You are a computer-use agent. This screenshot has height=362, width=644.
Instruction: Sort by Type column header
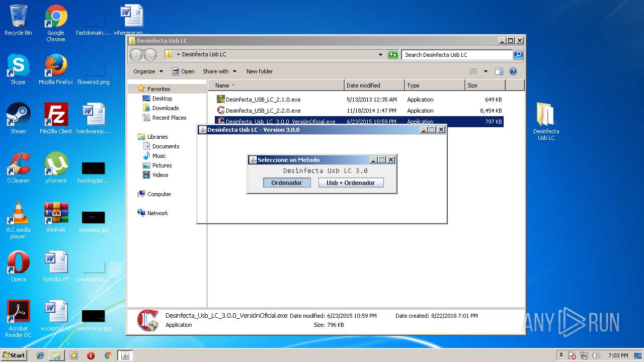(435, 85)
